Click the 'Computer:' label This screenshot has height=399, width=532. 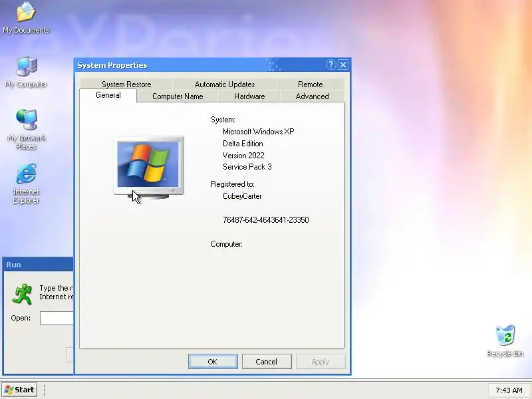227,244
